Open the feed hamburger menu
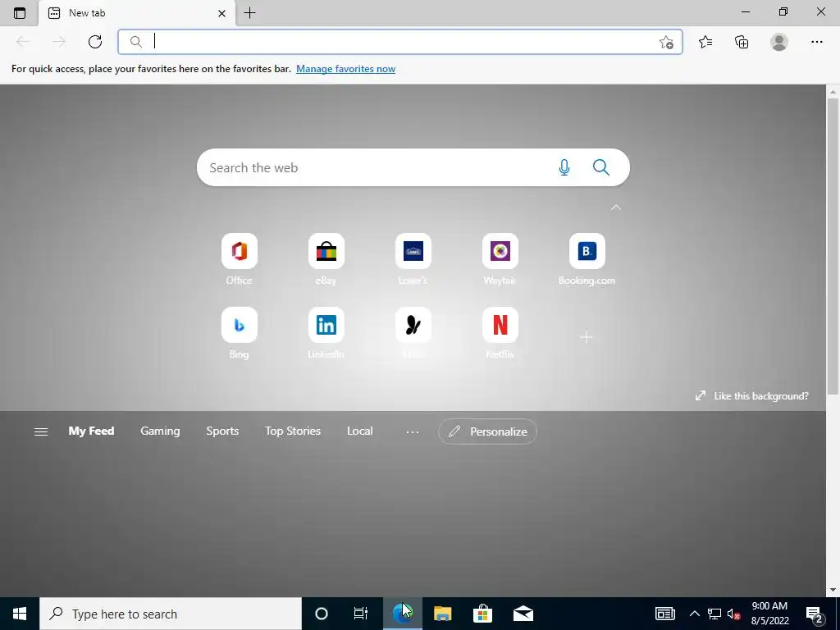The width and height of the screenshot is (840, 630). tap(41, 431)
